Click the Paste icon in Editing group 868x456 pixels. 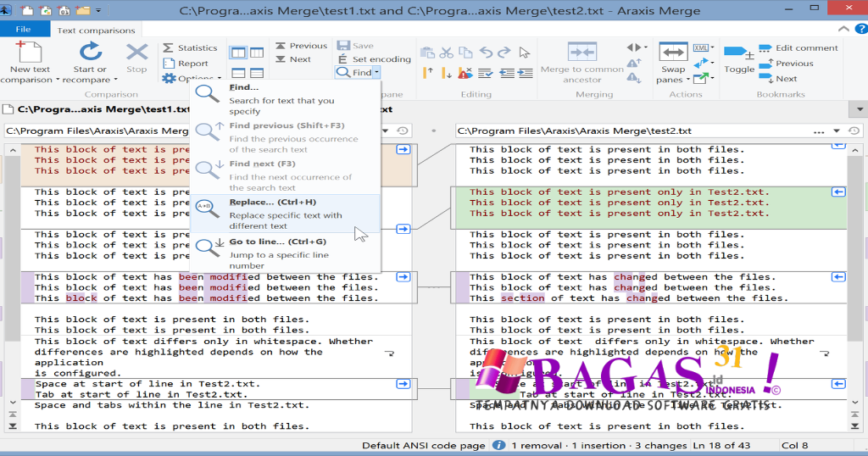427,53
